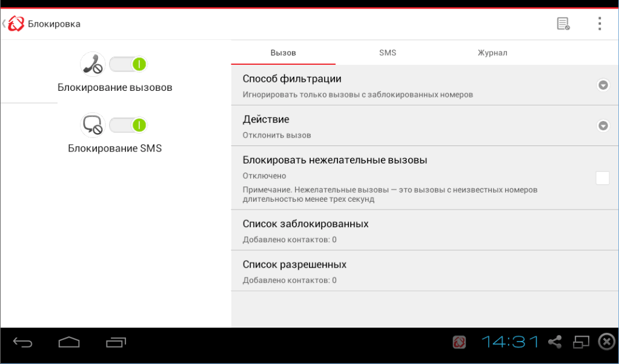Viewport: 619px width, 364px height.
Task: Open the Действие dropdown arrow
Action: point(603,126)
